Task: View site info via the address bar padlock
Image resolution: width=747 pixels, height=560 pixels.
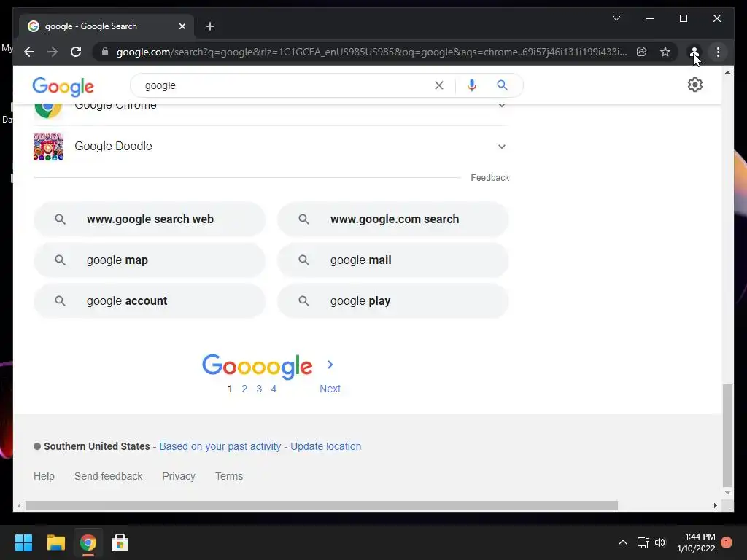Action: tap(105, 52)
